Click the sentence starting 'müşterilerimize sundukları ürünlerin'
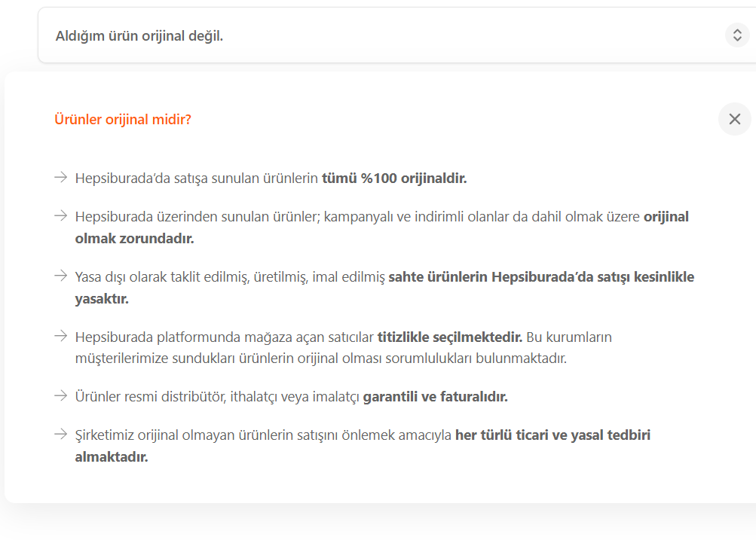This screenshot has width=756, height=540. (320, 358)
